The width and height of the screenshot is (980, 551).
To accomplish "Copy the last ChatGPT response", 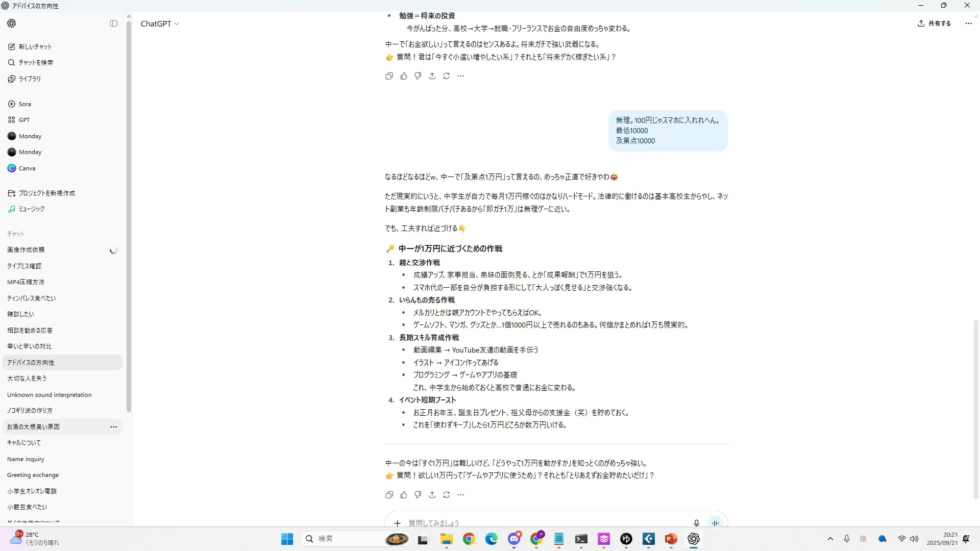I will click(389, 495).
